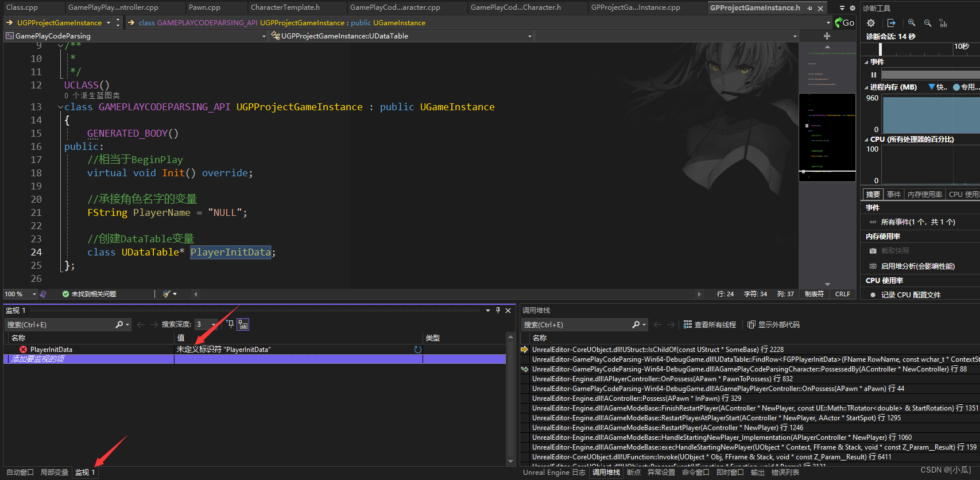Click the diagnostics timeline ruler marker

tap(881, 49)
